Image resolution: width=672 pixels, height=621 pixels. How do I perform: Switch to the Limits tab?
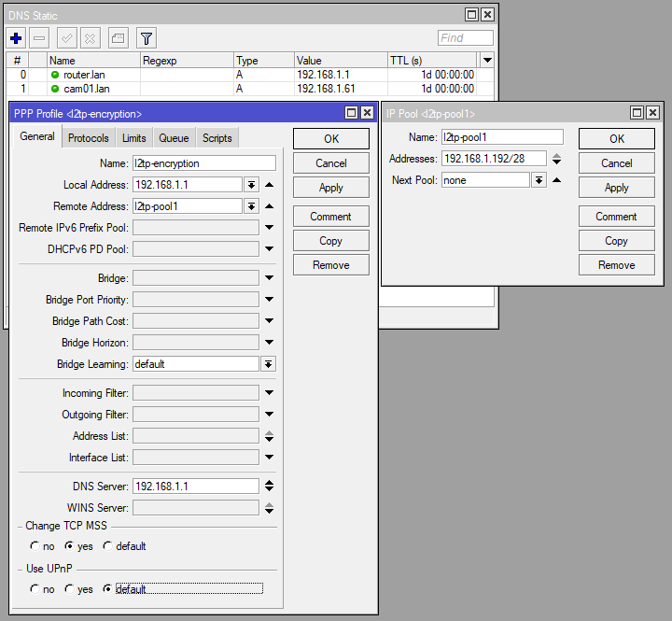134,138
